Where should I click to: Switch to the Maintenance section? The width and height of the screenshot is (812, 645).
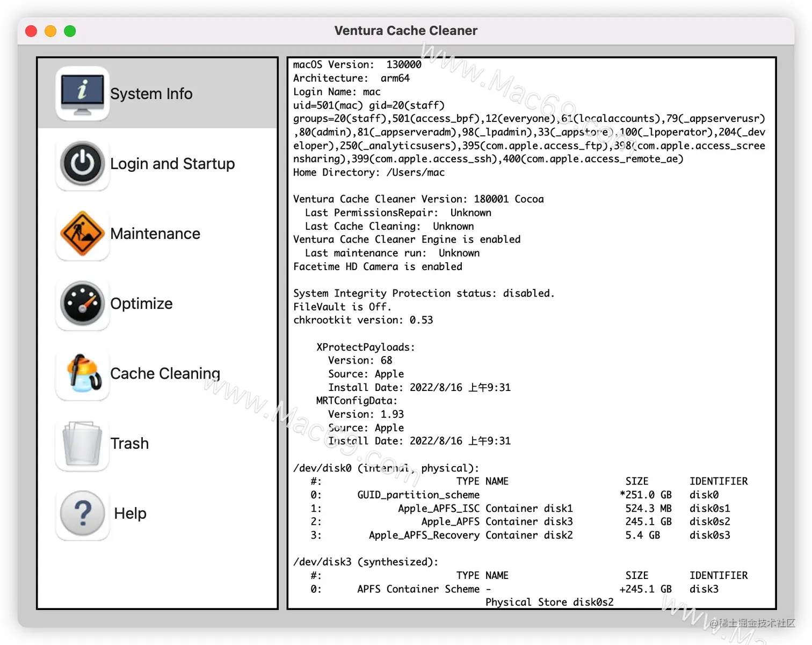155,234
